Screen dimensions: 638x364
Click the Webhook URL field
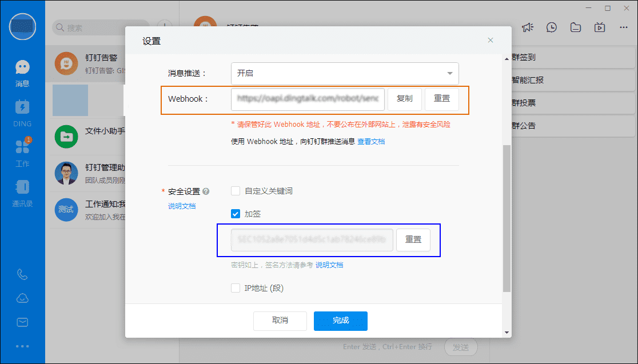(x=308, y=98)
